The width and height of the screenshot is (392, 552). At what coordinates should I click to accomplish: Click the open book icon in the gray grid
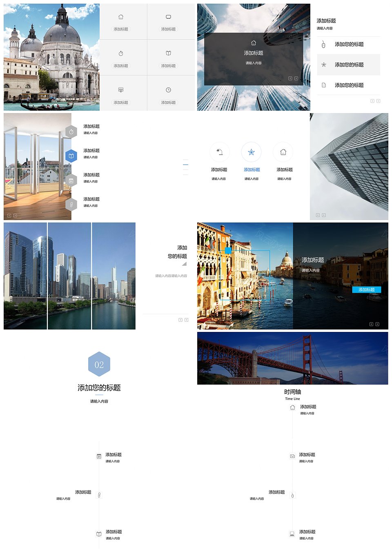[x=168, y=53]
